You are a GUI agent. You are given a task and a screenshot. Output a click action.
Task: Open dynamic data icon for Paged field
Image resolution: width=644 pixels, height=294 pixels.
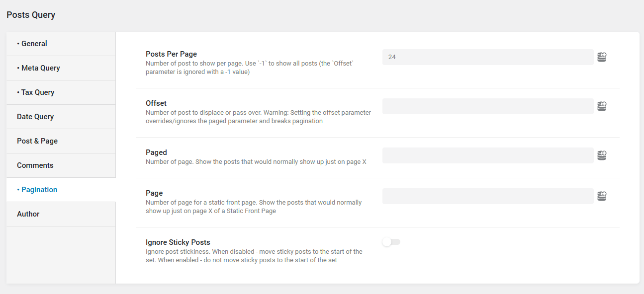click(602, 155)
